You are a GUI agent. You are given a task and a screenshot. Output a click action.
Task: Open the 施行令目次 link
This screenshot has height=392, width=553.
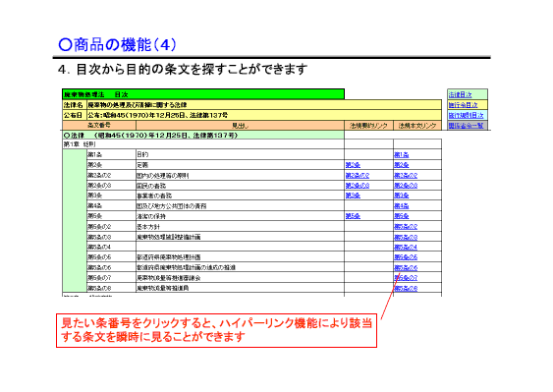point(463,105)
